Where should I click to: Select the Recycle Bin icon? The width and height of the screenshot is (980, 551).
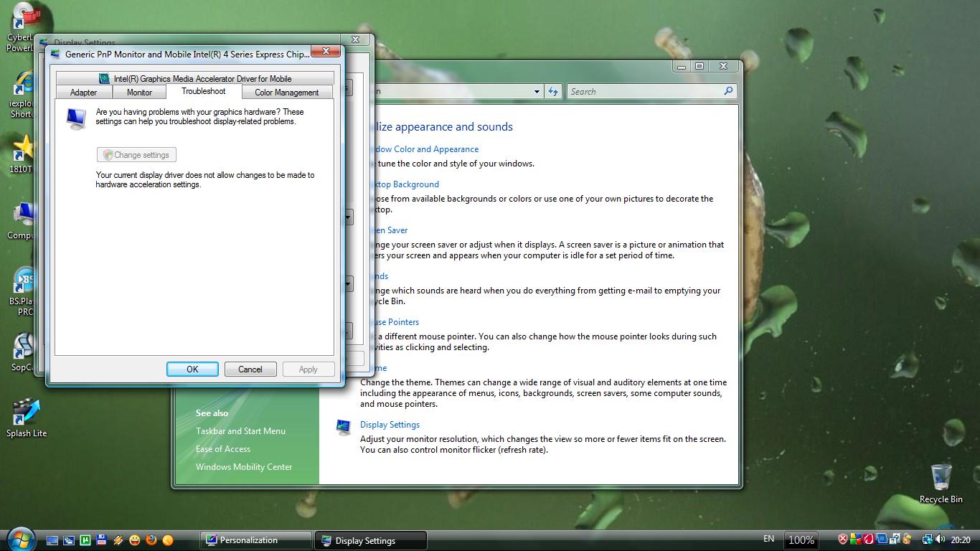(941, 484)
